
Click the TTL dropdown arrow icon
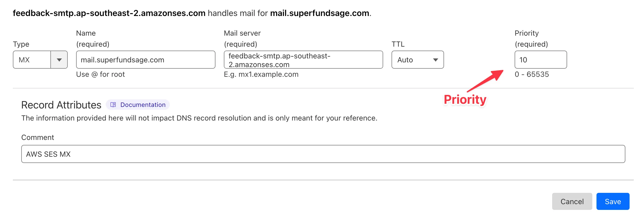point(435,60)
